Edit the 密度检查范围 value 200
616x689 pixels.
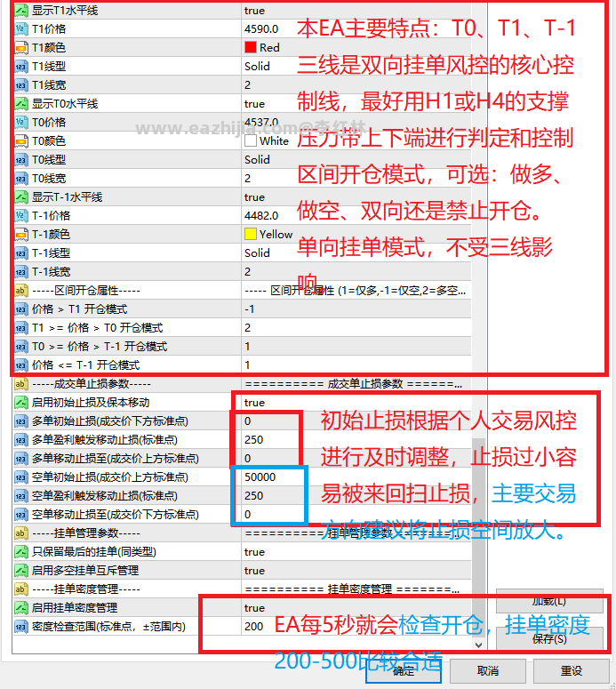coord(254,627)
